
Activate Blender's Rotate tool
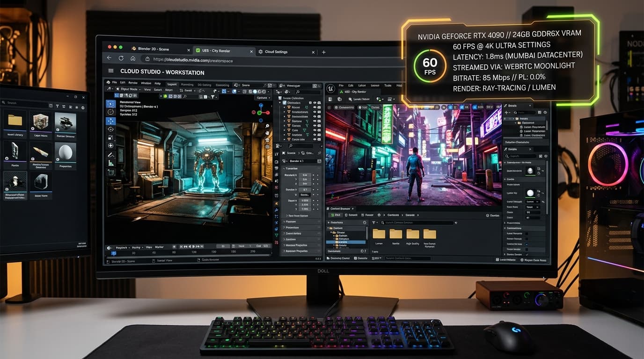click(110, 129)
